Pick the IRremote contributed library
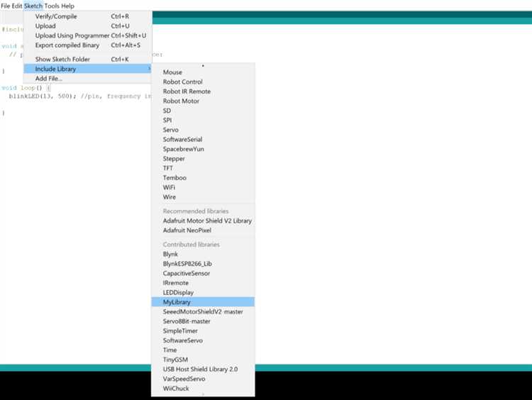This screenshot has width=532, height=400. [177, 283]
